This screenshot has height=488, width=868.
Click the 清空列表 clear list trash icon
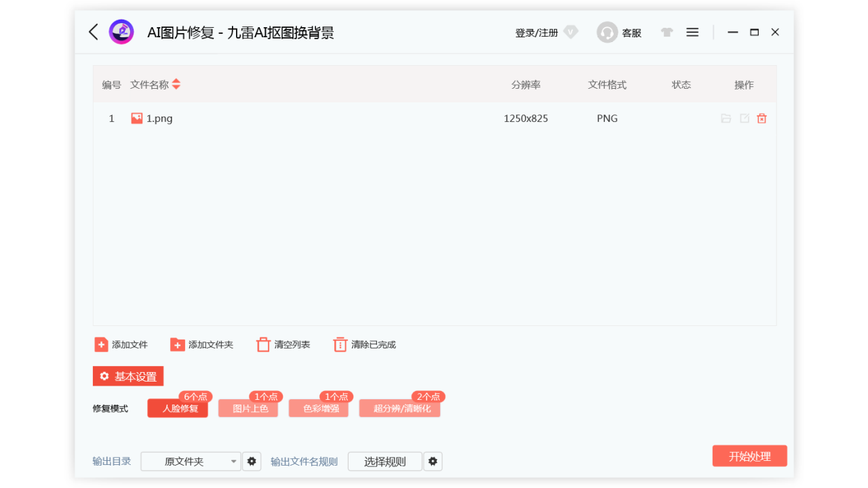click(263, 344)
